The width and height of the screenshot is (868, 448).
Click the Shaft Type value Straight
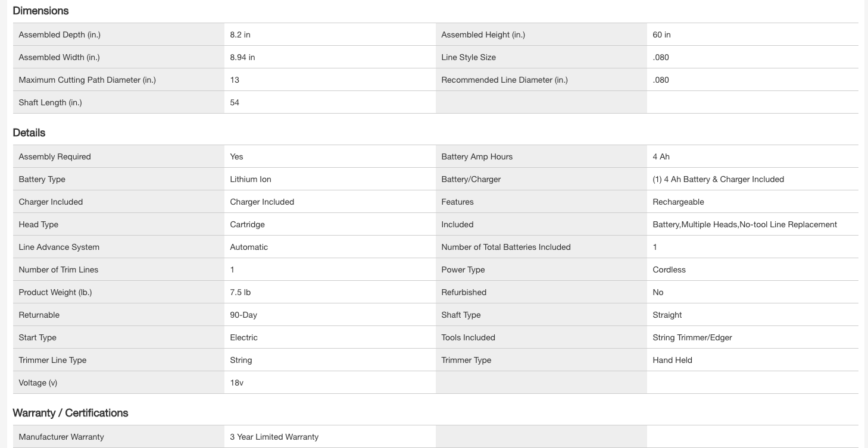(667, 315)
